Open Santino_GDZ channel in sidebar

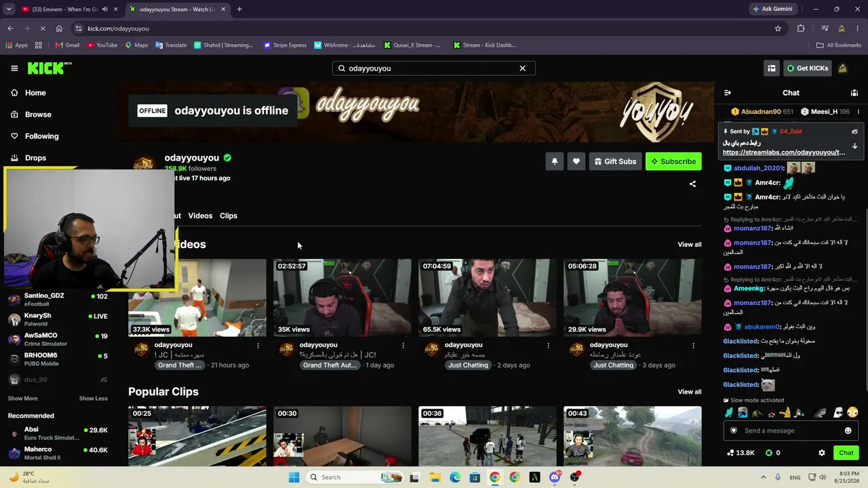pyautogui.click(x=58, y=300)
